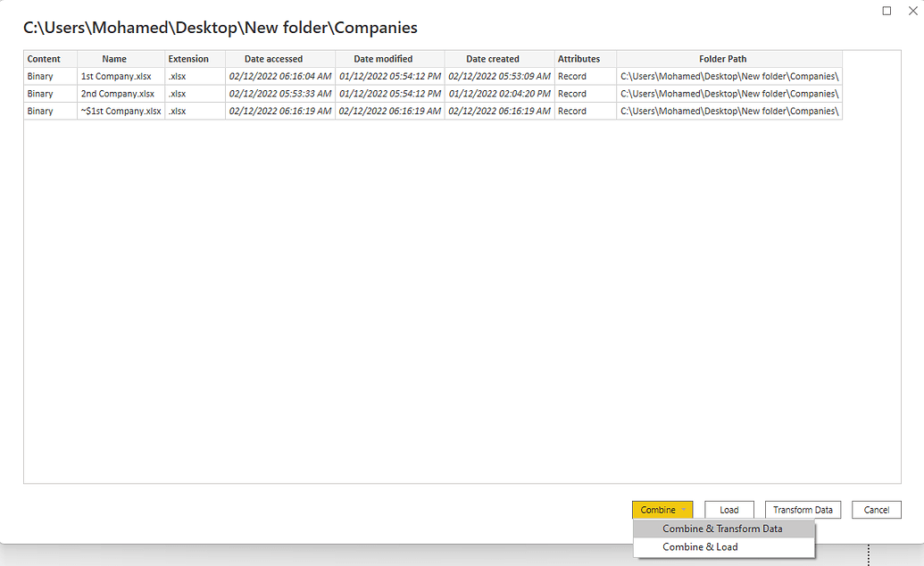Select the "1st Company.xlsx" file row

(x=113, y=76)
